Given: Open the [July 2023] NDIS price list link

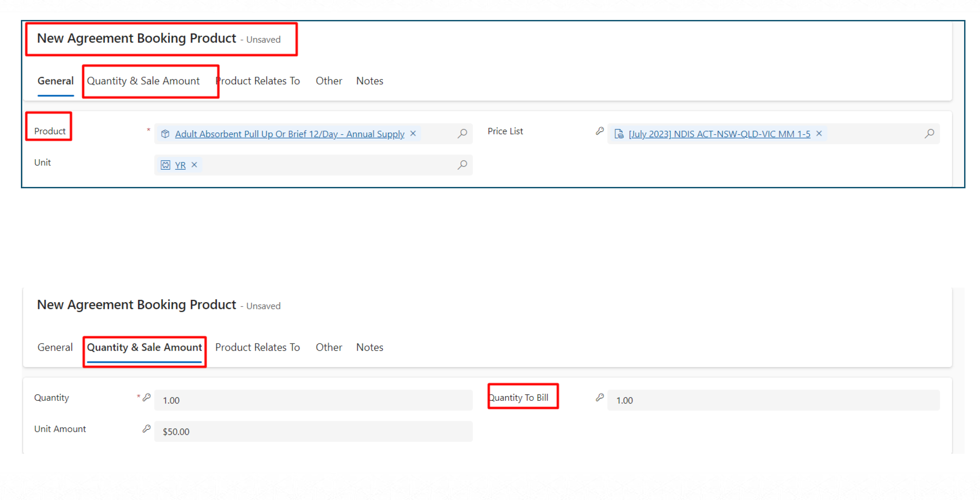Looking at the screenshot, I should coord(719,134).
